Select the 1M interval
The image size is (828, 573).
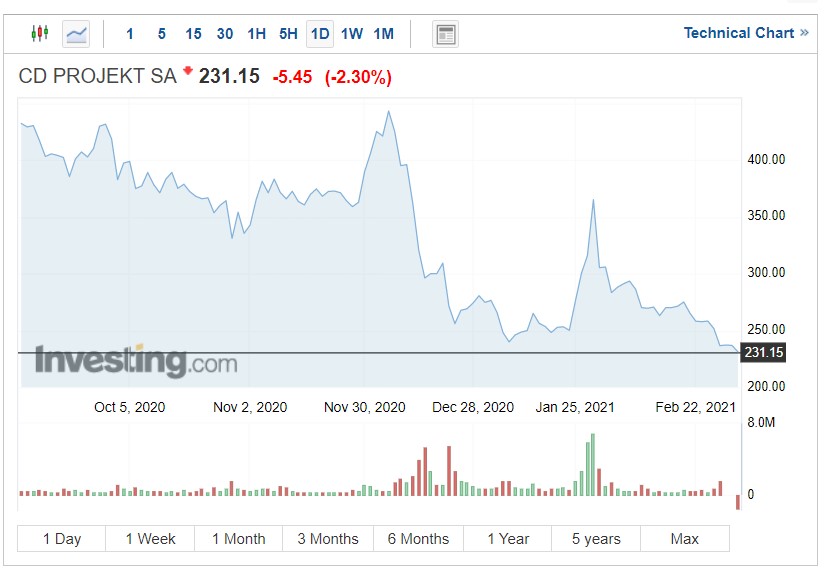pos(384,34)
